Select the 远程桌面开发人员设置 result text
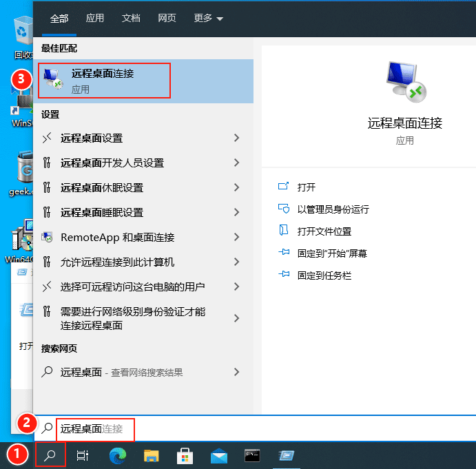Viewport: 476px width, 469px height. (x=112, y=163)
